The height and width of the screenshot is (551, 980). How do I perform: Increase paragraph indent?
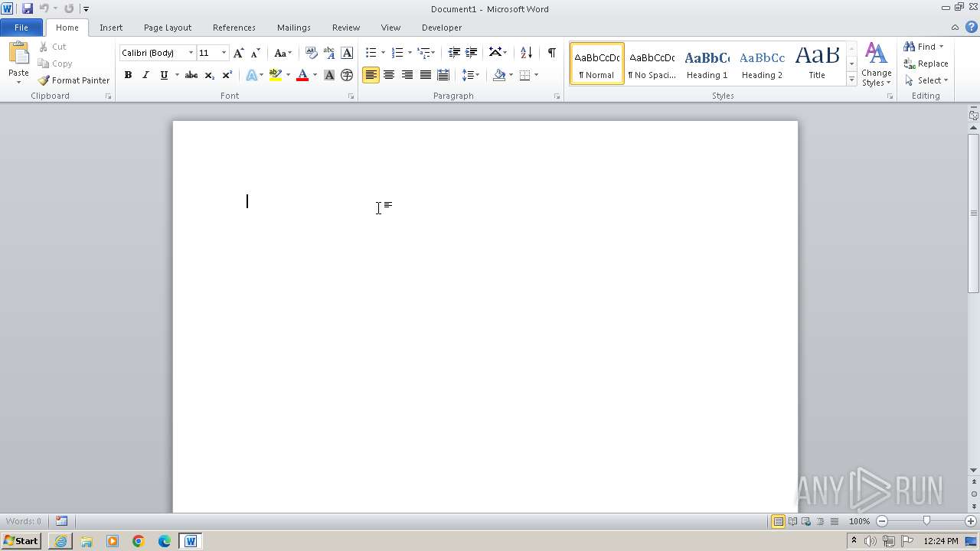coord(472,53)
